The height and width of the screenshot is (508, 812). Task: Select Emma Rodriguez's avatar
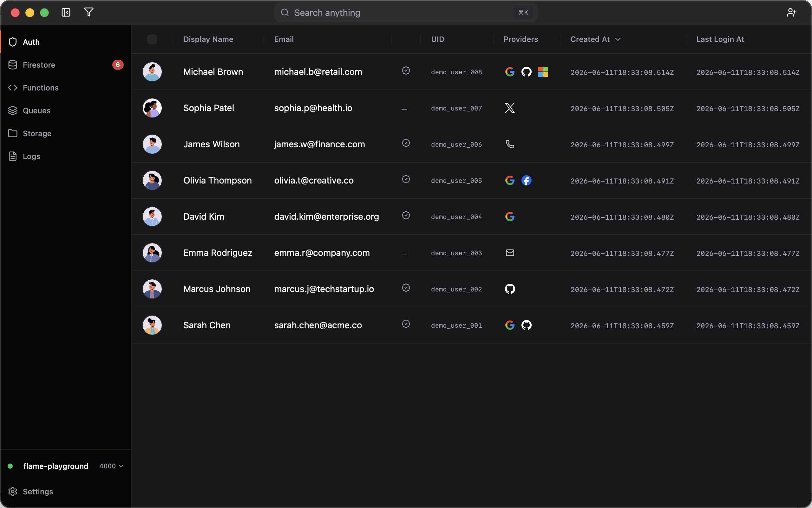152,253
